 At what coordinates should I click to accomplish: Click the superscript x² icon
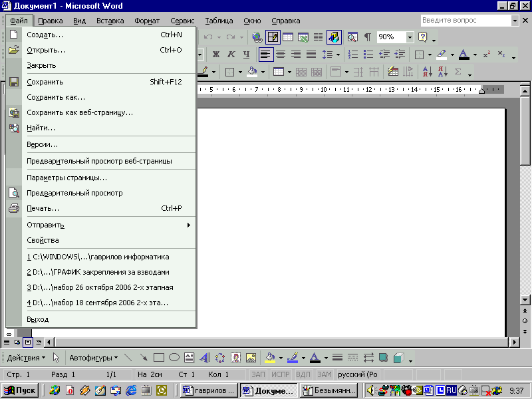click(x=487, y=55)
